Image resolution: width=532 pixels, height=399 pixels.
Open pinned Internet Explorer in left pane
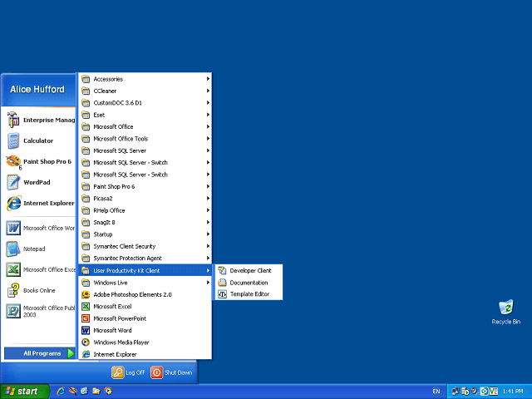[40, 203]
